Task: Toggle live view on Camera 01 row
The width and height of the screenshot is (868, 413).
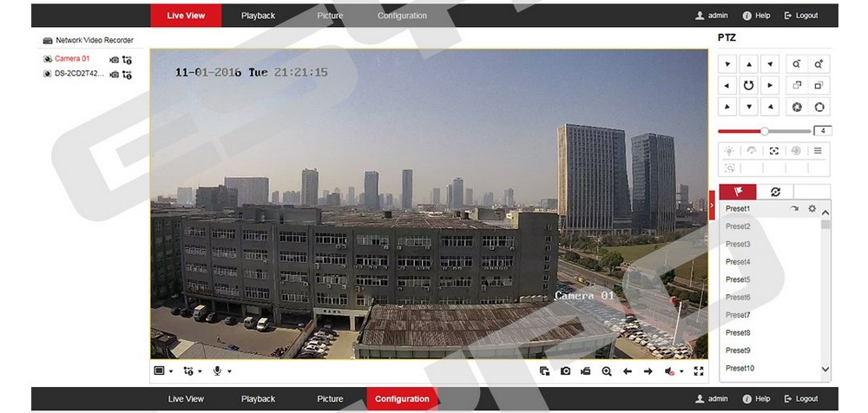Action: pyautogui.click(x=114, y=59)
